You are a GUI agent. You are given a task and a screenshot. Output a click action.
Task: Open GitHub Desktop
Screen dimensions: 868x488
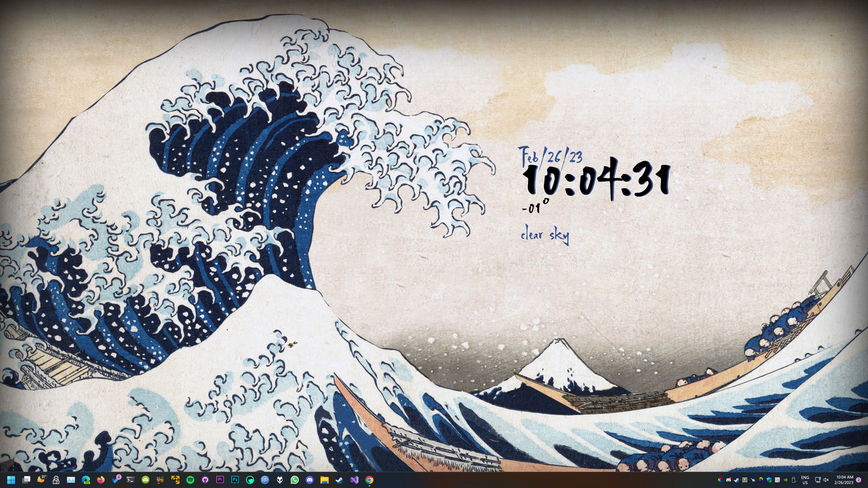click(x=205, y=480)
